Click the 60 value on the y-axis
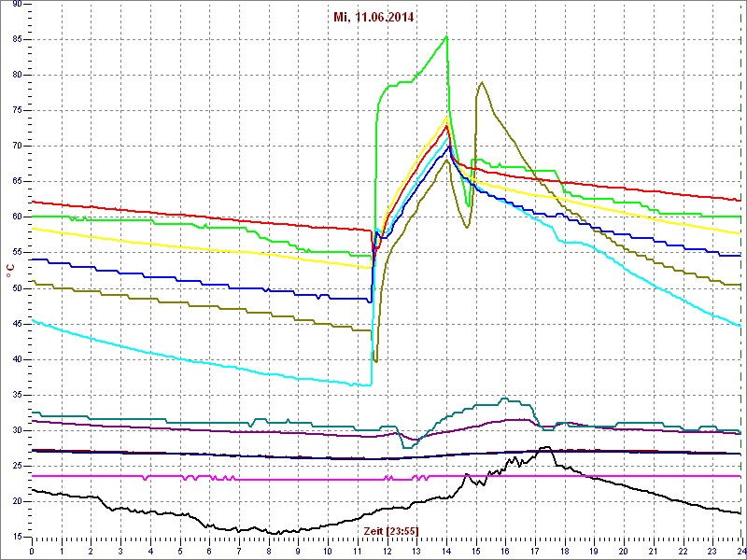 [x=16, y=217]
